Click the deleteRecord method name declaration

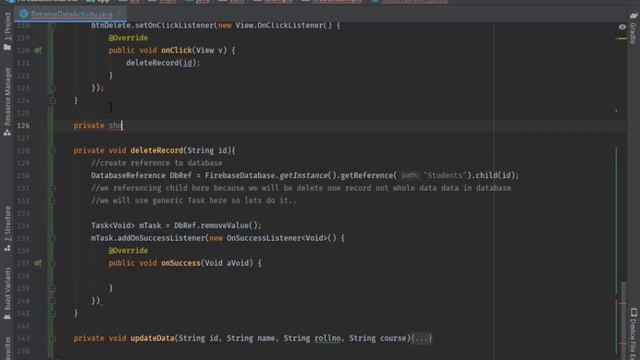(x=157, y=151)
